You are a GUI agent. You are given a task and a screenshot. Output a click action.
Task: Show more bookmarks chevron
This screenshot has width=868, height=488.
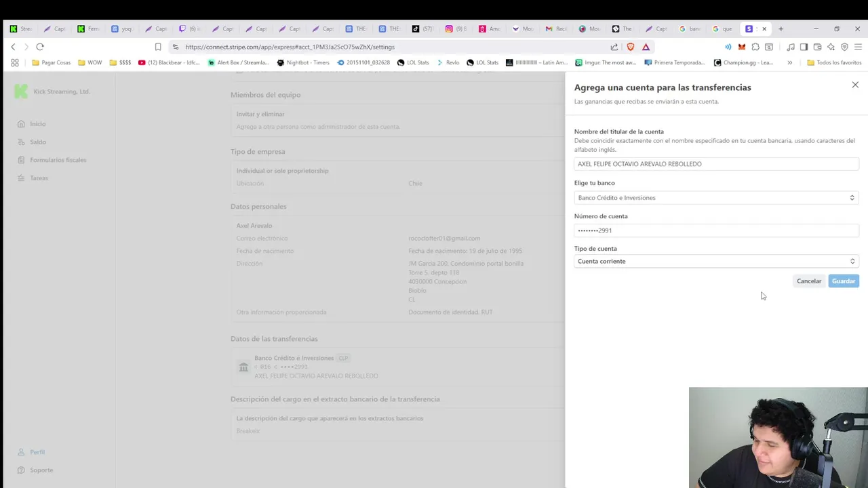(x=789, y=62)
